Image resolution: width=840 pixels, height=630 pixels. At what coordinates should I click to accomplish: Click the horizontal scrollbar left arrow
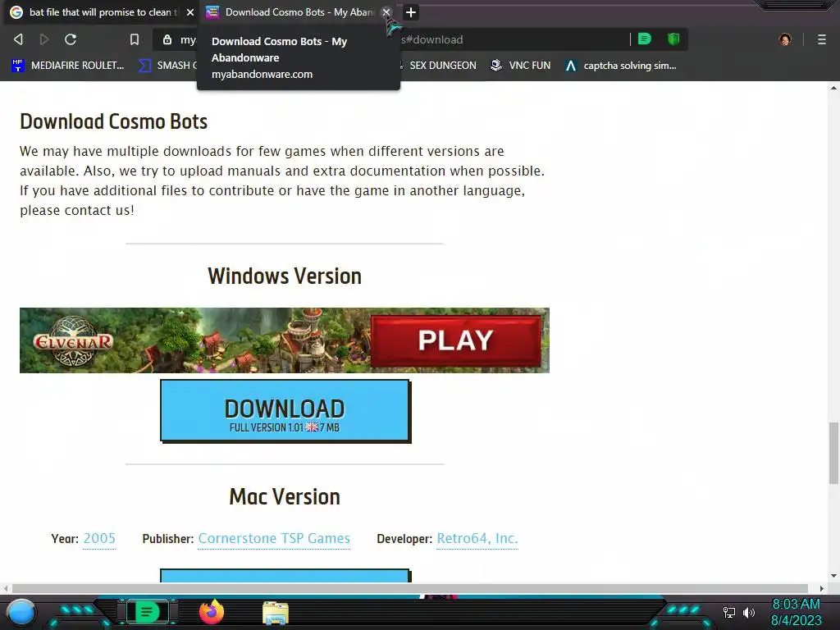pos(6,588)
